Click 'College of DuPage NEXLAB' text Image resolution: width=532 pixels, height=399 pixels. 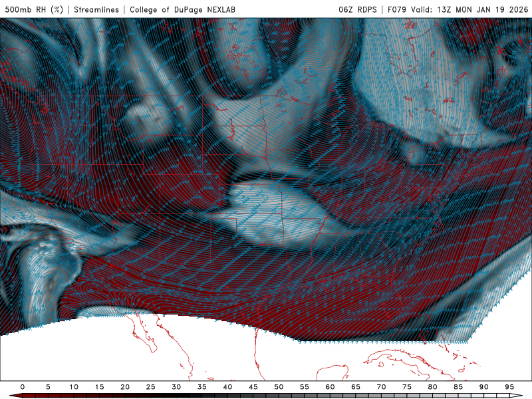[182, 9]
